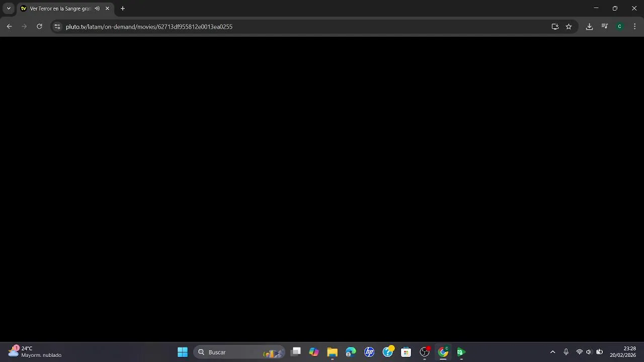Open volume speaker icon in tray
The height and width of the screenshot is (362, 644).
pyautogui.click(x=589, y=352)
